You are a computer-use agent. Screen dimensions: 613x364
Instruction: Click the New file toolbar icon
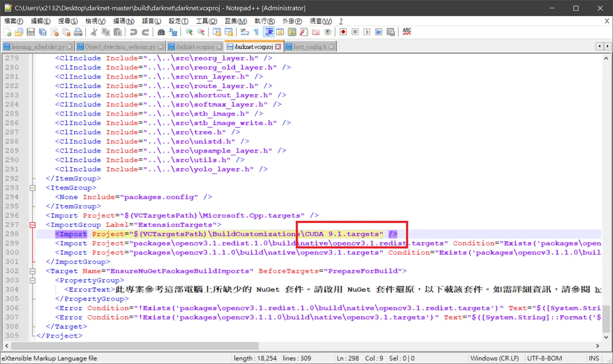click(7, 32)
